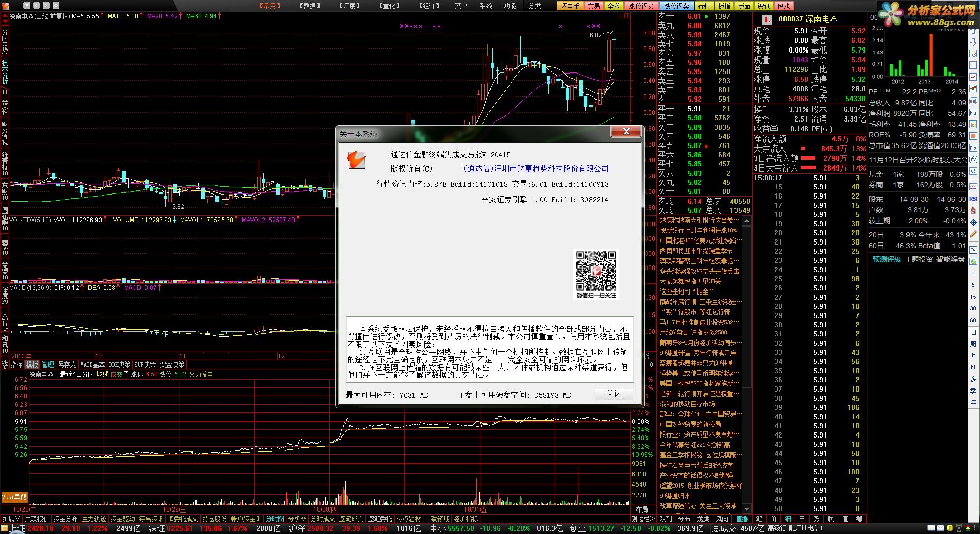Click the 跌停闪卖 button
980x534 pixels.
tap(677, 6)
